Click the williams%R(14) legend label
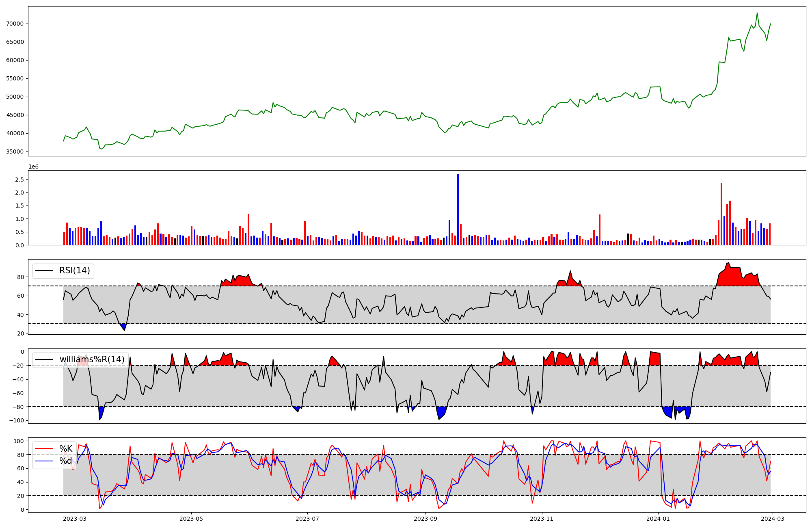 point(92,359)
